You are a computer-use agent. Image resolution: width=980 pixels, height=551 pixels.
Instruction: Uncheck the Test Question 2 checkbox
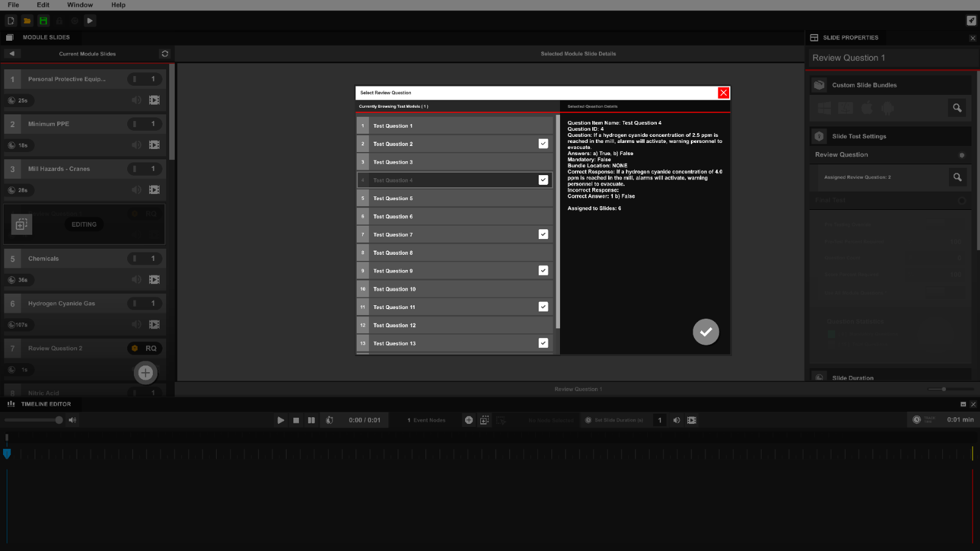[x=543, y=144]
